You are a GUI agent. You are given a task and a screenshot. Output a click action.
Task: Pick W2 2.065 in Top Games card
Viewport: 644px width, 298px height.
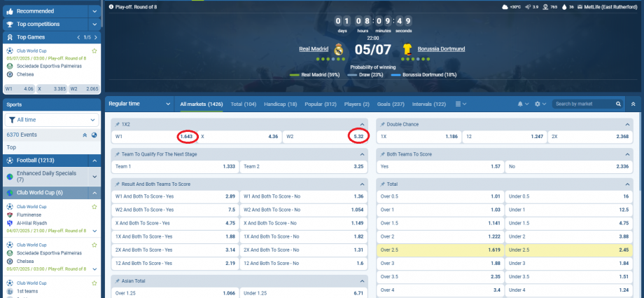pos(84,88)
